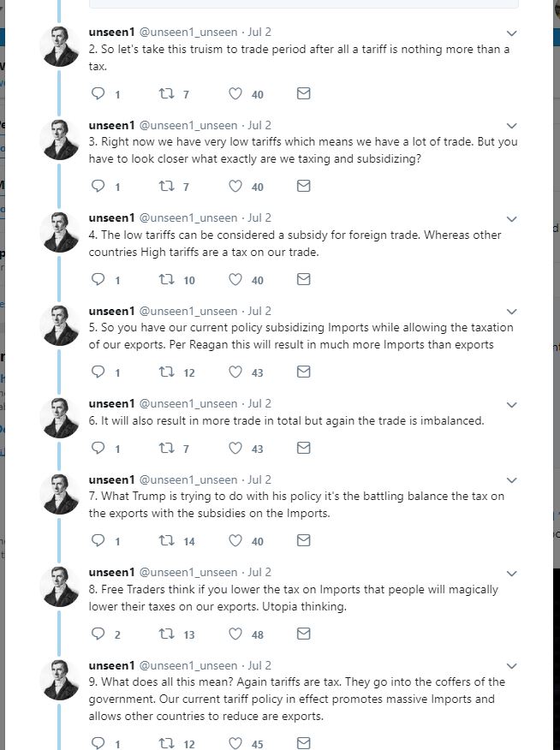Retweet tweet 7 about Trump's policy
The height and width of the screenshot is (750, 560).
tap(166, 540)
